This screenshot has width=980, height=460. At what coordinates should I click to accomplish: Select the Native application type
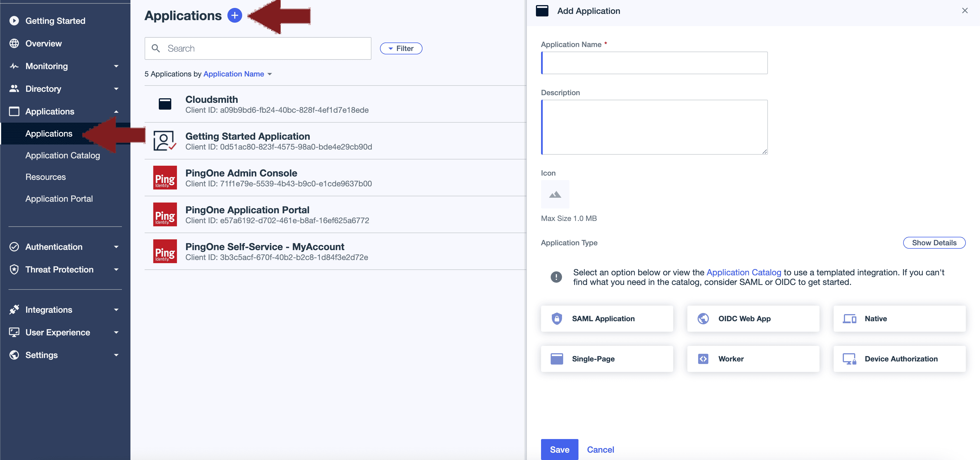point(899,319)
